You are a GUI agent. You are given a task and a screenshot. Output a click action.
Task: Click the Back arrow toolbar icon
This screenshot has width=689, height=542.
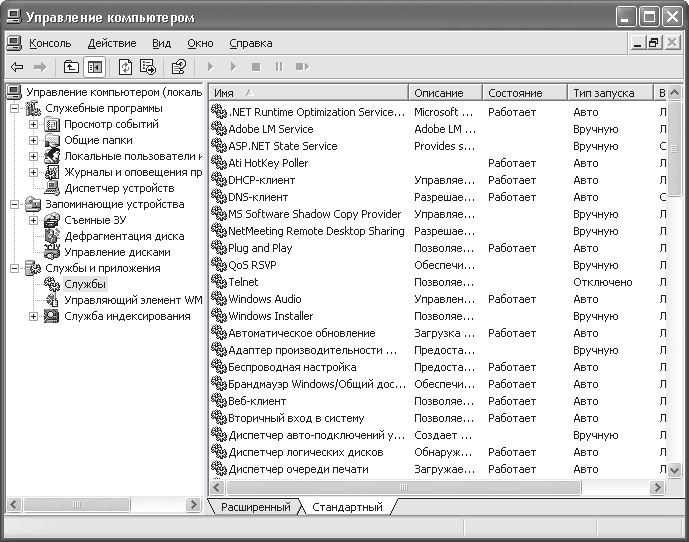[17, 67]
